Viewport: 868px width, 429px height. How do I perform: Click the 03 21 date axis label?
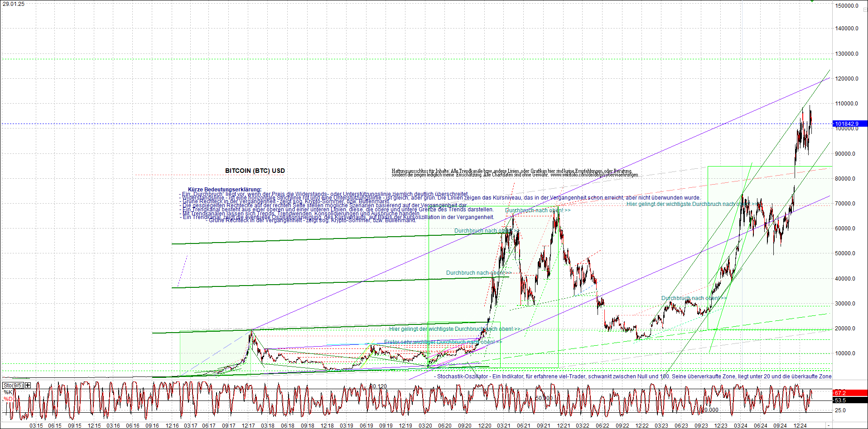tap(503, 426)
